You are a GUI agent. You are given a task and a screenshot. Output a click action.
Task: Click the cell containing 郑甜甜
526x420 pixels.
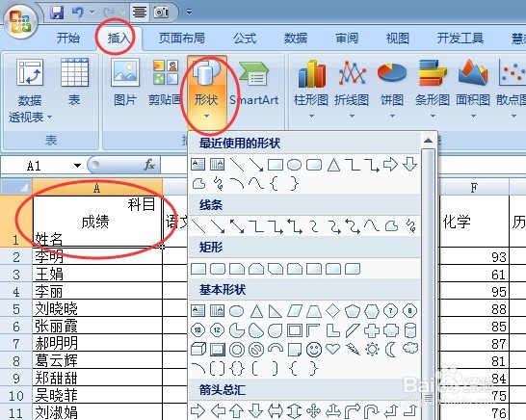coord(97,379)
